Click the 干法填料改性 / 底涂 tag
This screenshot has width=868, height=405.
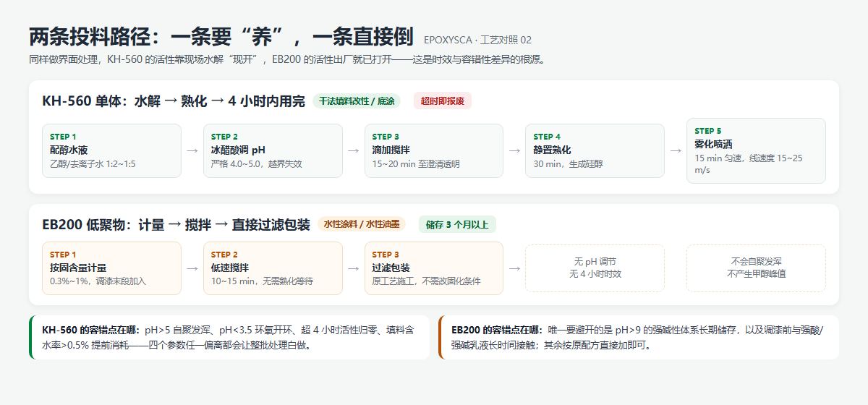pos(357,101)
